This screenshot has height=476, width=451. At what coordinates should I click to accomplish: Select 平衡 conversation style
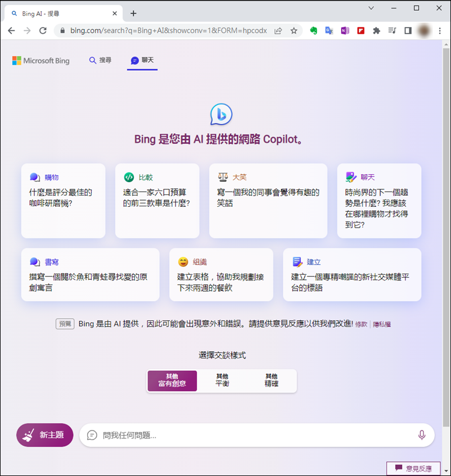(222, 380)
